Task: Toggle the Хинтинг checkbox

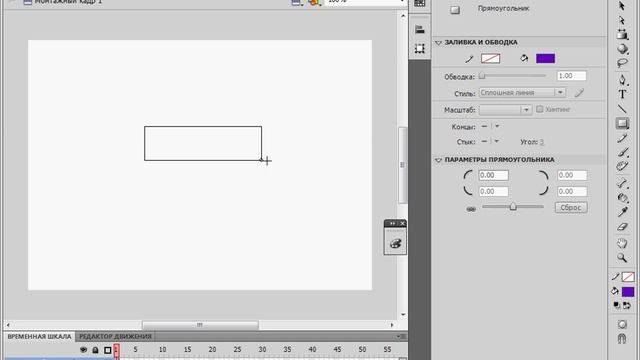Action: coord(540,109)
